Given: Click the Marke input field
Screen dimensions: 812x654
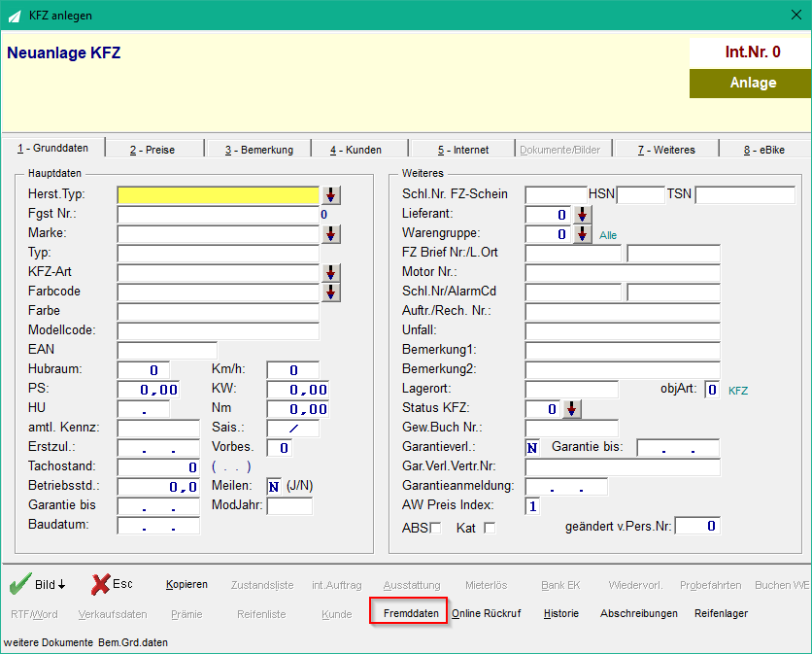Looking at the screenshot, I should pyautogui.click(x=218, y=234).
